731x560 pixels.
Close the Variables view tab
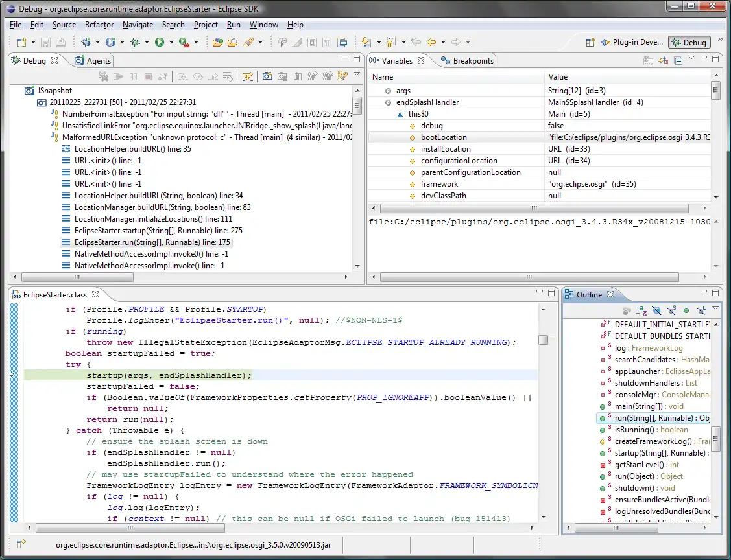click(421, 60)
